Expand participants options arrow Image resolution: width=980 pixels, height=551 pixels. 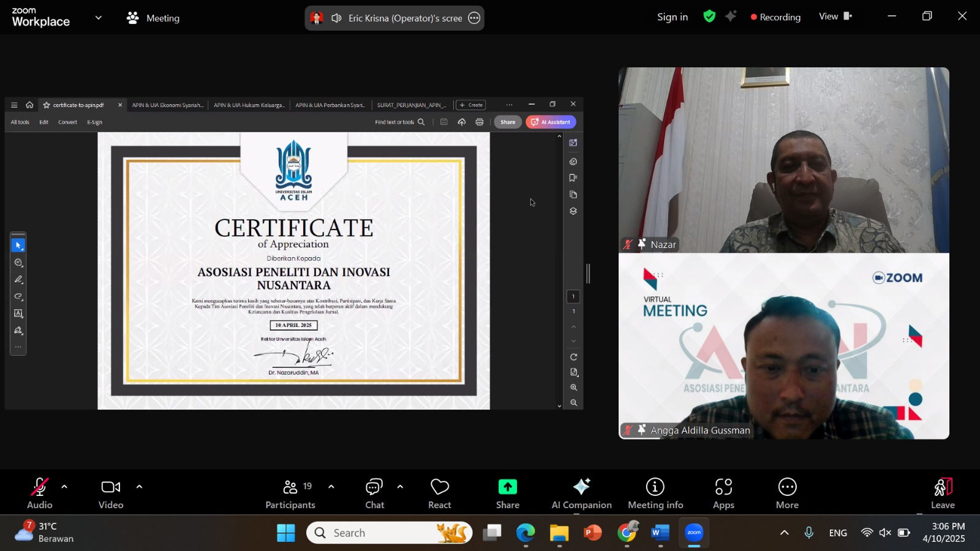(331, 487)
